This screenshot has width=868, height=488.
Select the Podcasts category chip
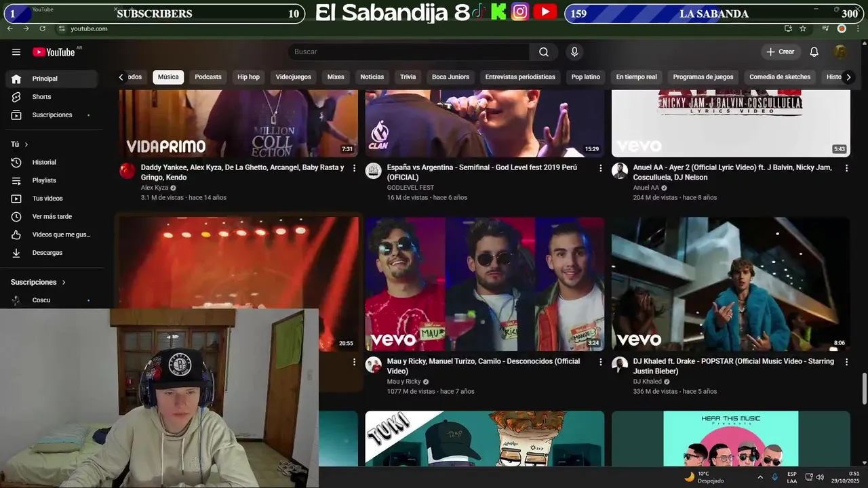coord(208,77)
